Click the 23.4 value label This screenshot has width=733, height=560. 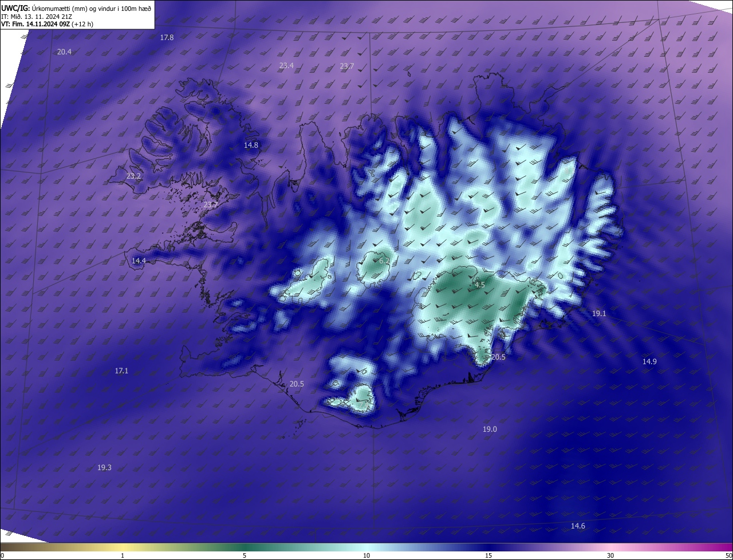tap(286, 66)
